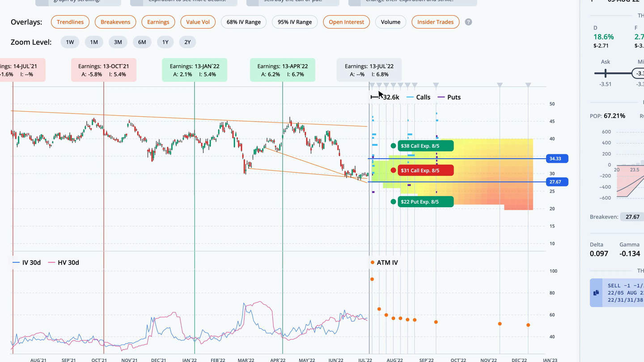Image resolution: width=644 pixels, height=362 pixels.
Task: Click the highest ATM IV dot near 92
Action: coord(372,279)
